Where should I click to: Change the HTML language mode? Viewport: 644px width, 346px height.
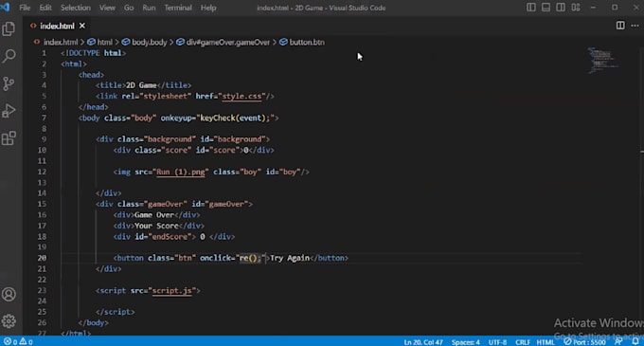(x=546, y=342)
